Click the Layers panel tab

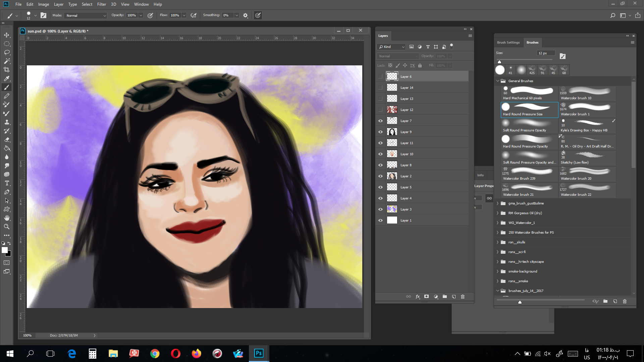383,36
